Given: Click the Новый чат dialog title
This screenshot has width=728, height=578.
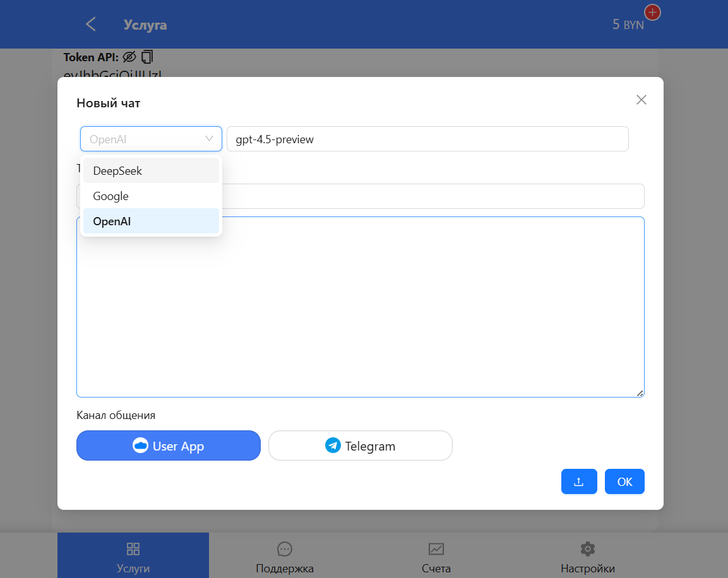Looking at the screenshot, I should point(108,103).
